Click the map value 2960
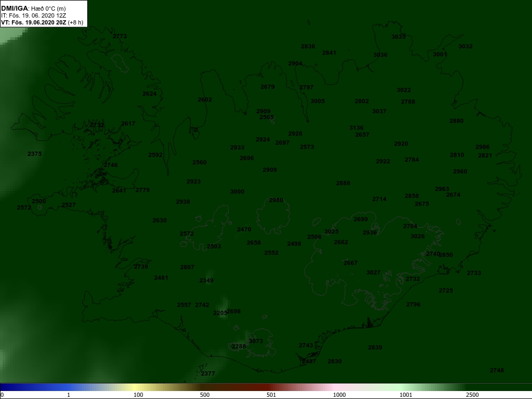 460,172
